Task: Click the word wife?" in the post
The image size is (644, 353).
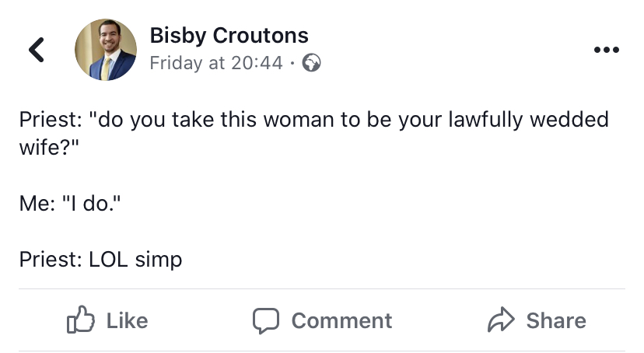Action: pyautogui.click(x=49, y=147)
